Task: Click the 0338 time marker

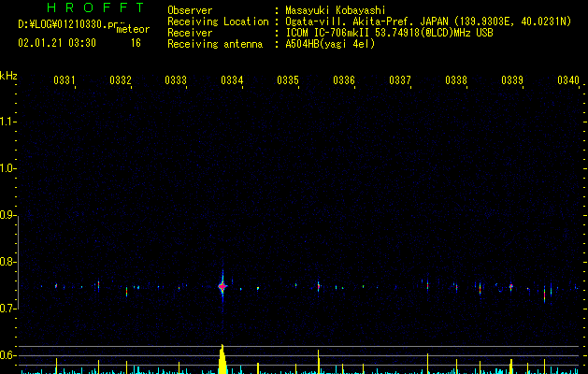Action: 456,80
